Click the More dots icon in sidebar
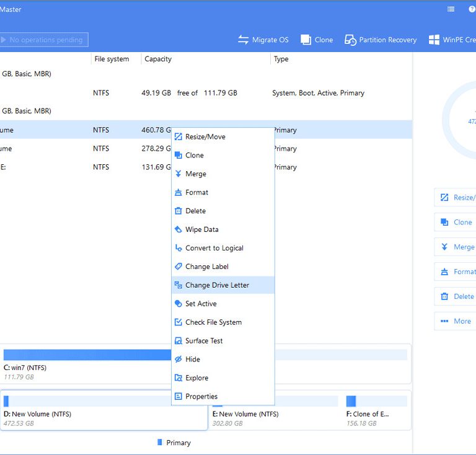 [x=444, y=321]
